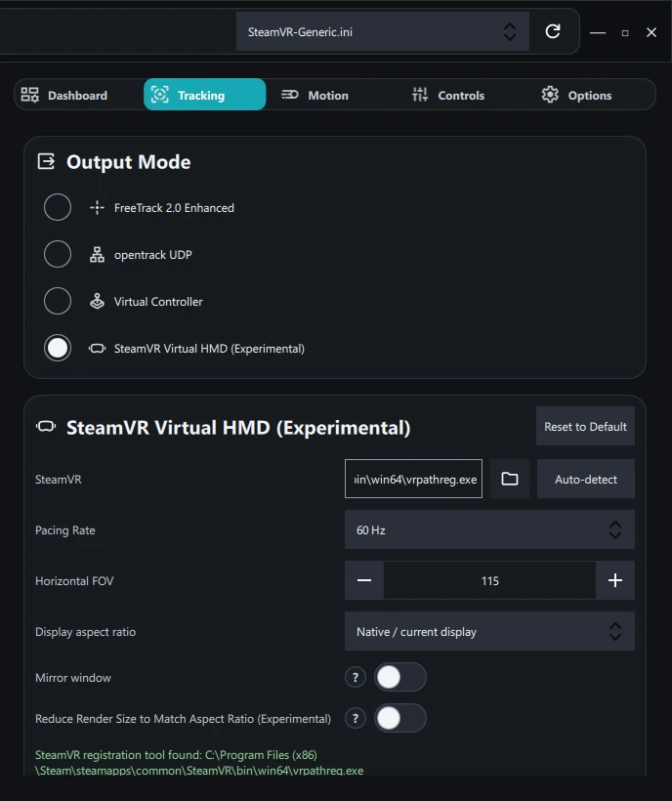The width and height of the screenshot is (672, 801).
Task: Select FreeTrack 2.0 Enhanced radio button
Action: (x=58, y=207)
